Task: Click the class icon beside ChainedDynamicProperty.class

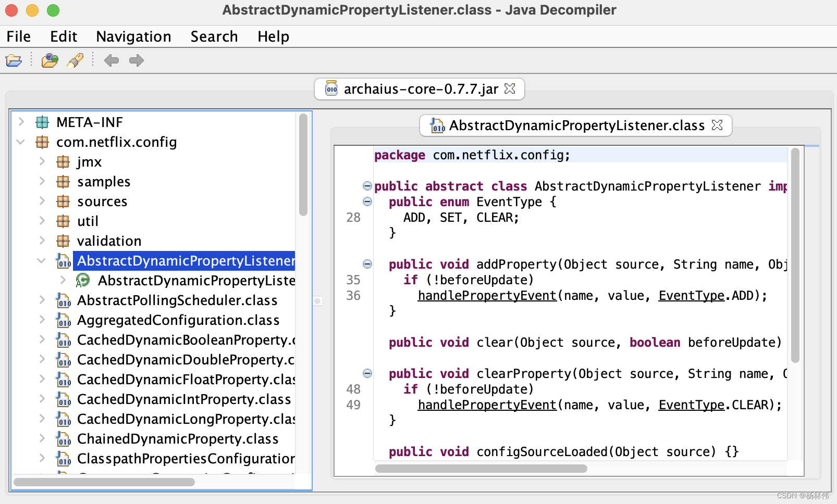Action: click(x=64, y=439)
